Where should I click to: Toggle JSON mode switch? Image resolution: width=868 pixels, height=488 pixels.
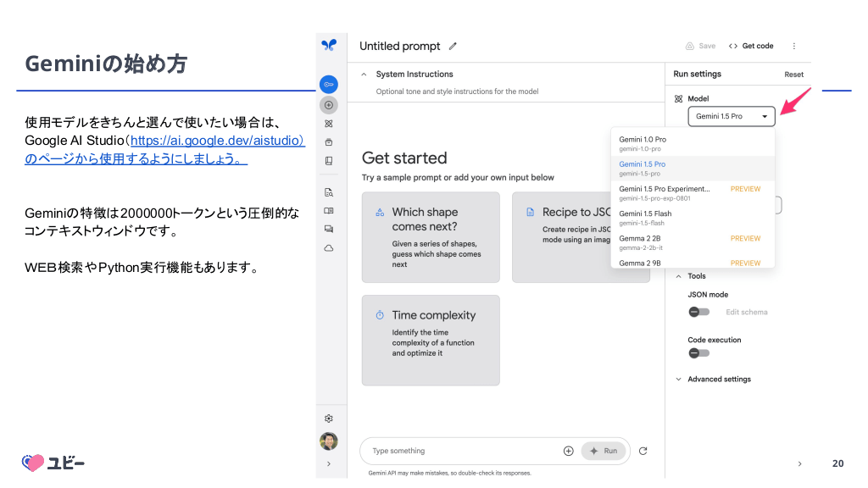698,312
